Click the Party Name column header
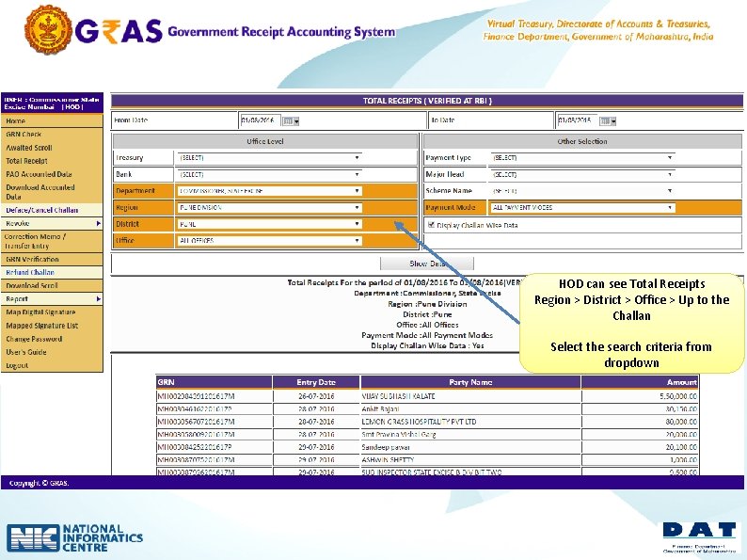 point(470,382)
